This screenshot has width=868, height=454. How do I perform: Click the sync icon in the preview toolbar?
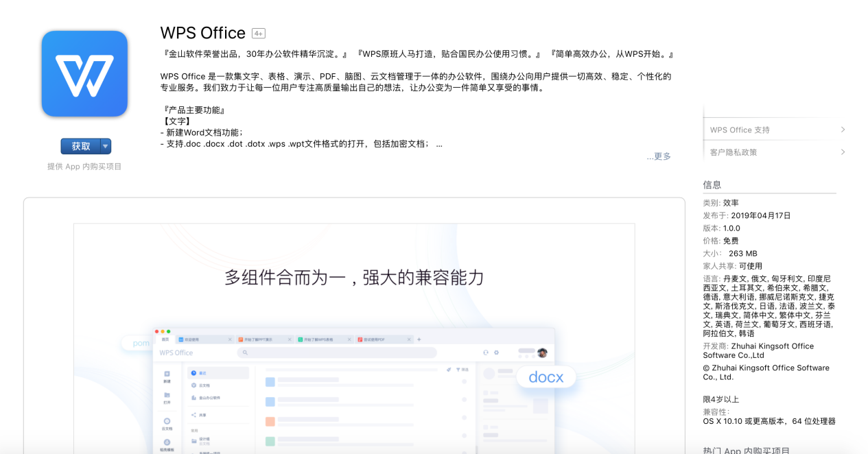pyautogui.click(x=486, y=353)
